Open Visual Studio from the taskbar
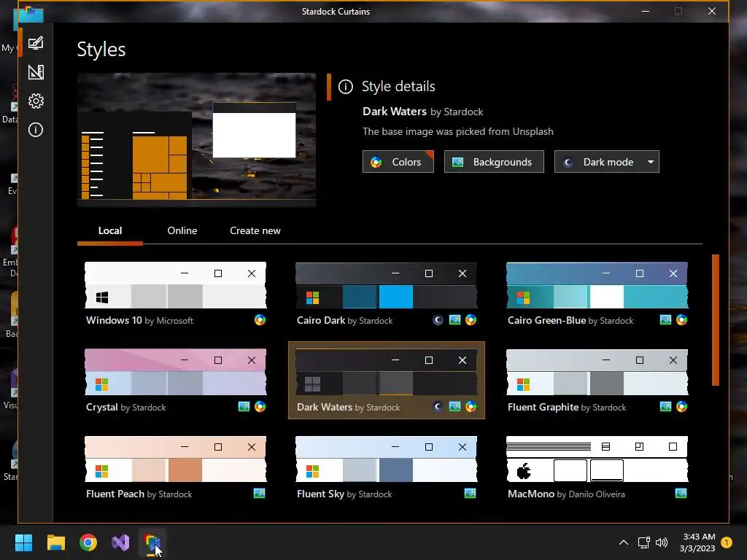747x560 pixels. coord(120,542)
